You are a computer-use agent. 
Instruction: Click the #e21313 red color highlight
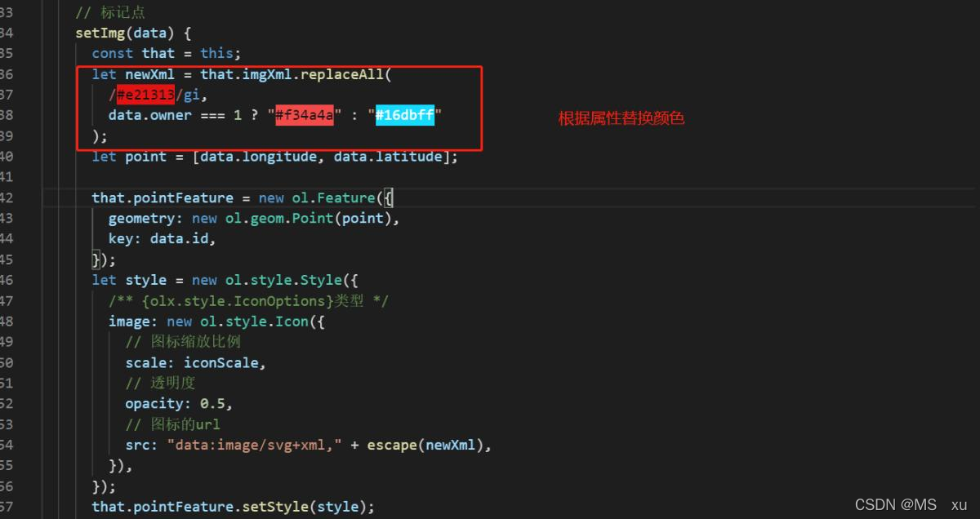(145, 95)
